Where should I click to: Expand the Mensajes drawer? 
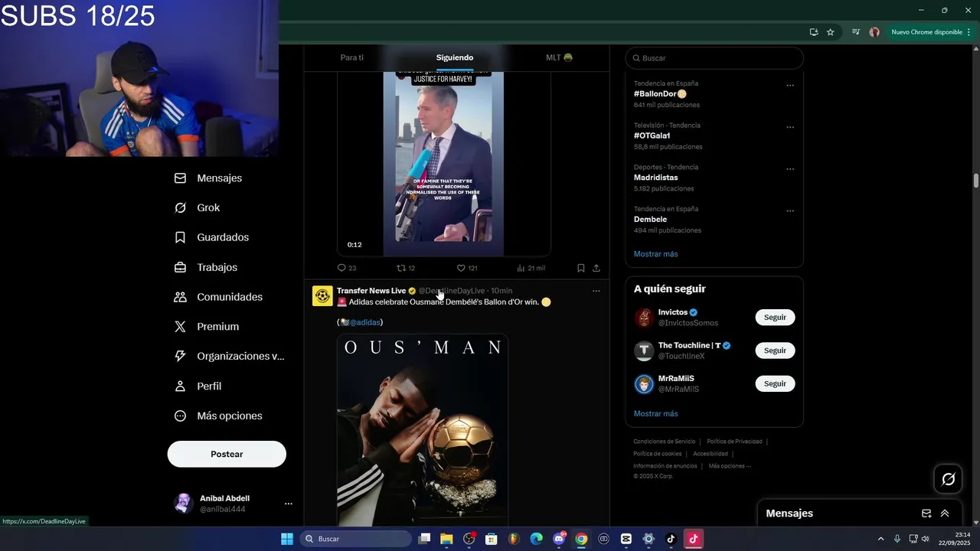(x=945, y=514)
